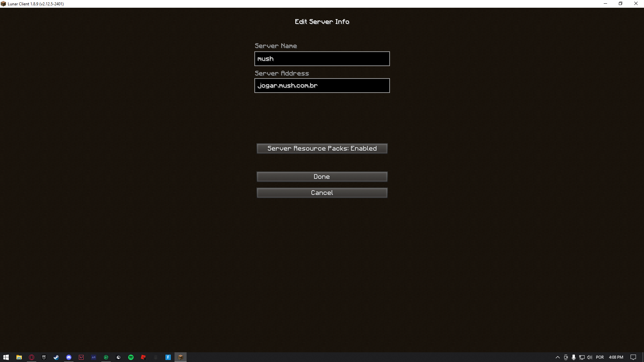
Task: Click the show desktop sliver in taskbar
Action: [x=643, y=357]
